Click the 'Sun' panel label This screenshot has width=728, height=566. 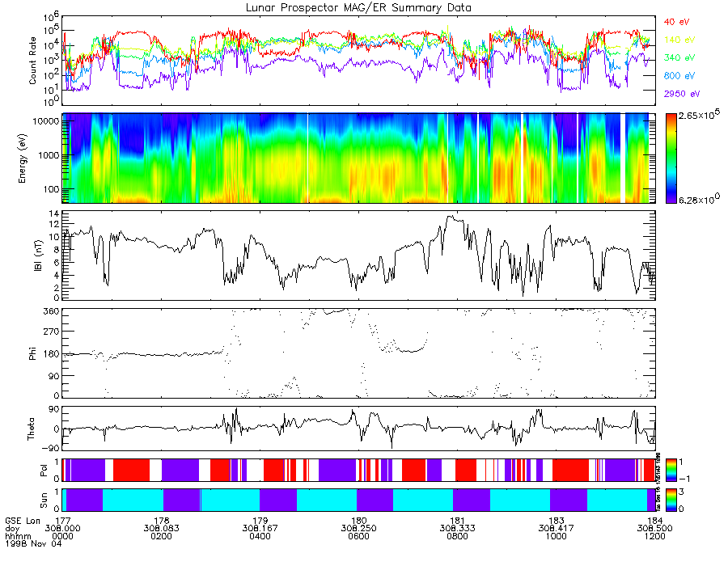[44, 501]
